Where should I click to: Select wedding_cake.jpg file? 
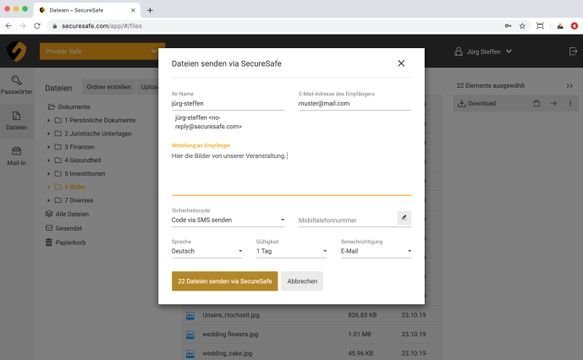227,353
